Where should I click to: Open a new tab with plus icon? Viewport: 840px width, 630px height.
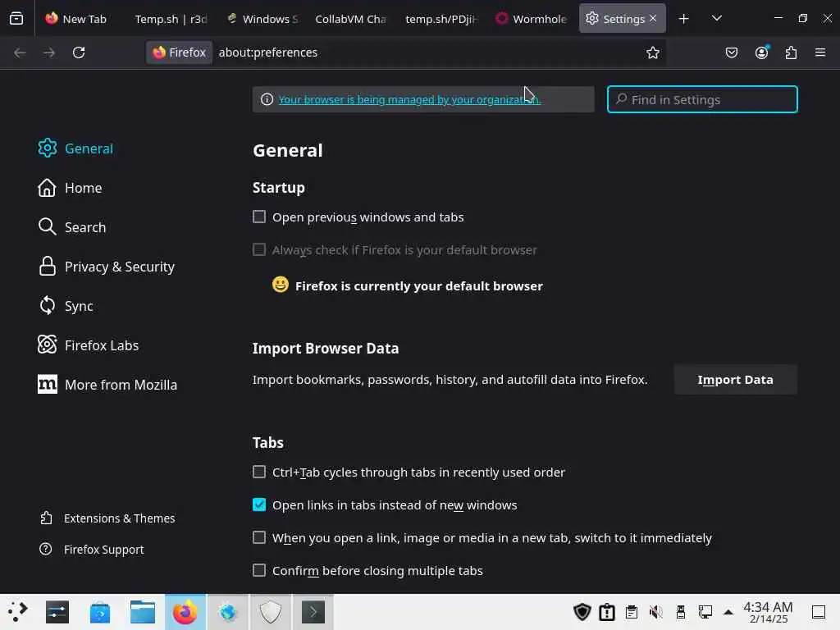pyautogui.click(x=683, y=19)
